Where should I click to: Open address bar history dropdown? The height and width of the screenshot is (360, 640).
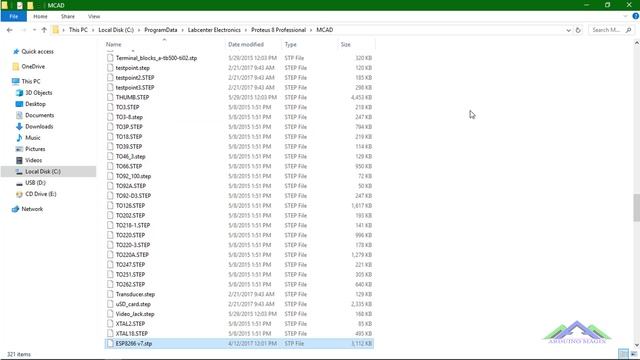pos(568,30)
